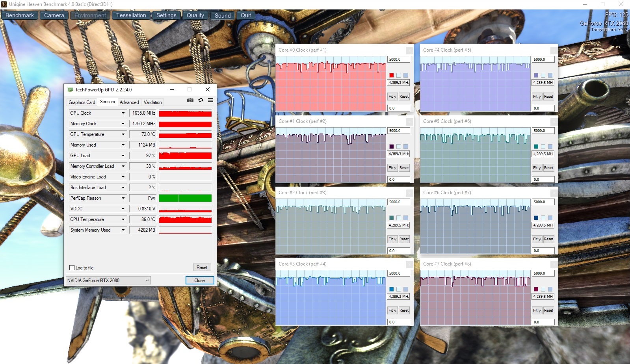Click the GPU-Z title bar app icon
The image size is (630, 364).
pyautogui.click(x=71, y=90)
